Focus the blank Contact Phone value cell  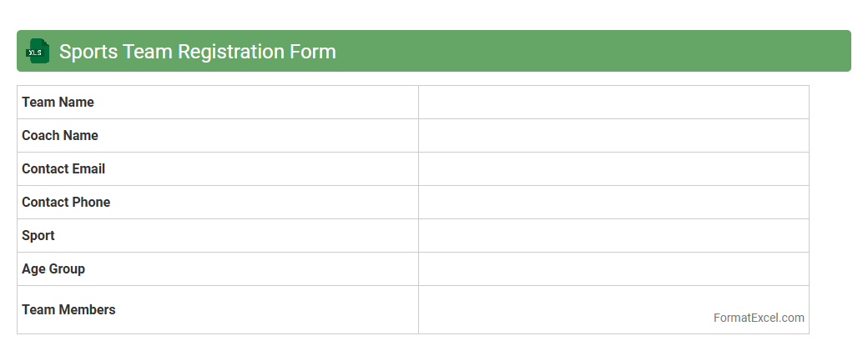coord(613,203)
